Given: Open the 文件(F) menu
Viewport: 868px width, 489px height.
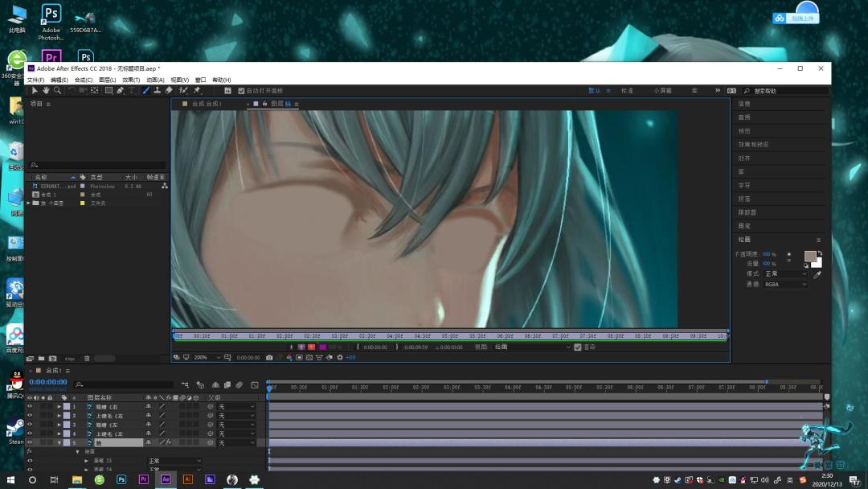Looking at the screenshot, I should [35, 80].
